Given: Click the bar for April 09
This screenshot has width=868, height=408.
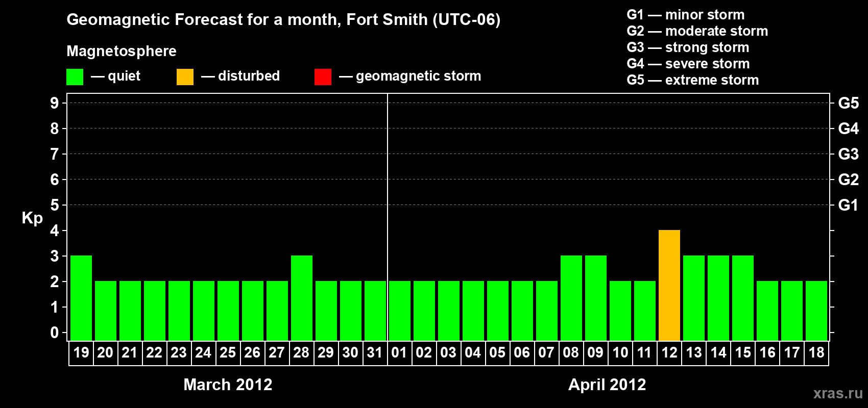Looking at the screenshot, I should pyautogui.click(x=596, y=298).
